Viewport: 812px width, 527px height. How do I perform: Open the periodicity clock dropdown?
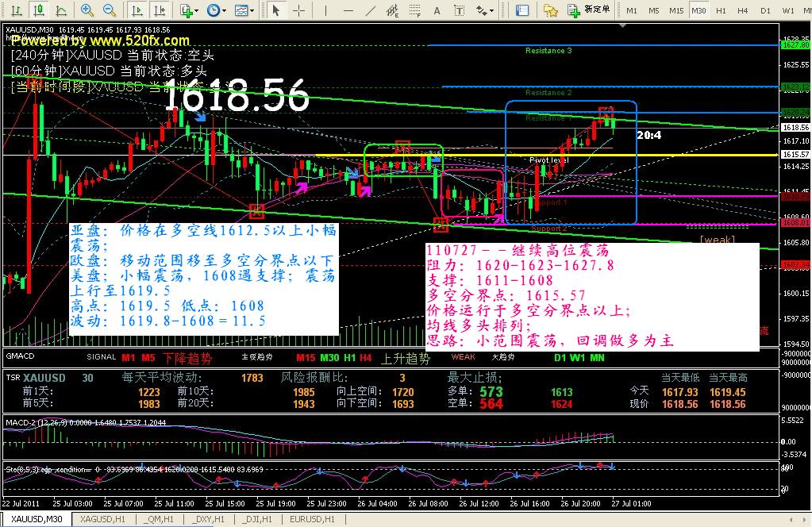click(216, 10)
